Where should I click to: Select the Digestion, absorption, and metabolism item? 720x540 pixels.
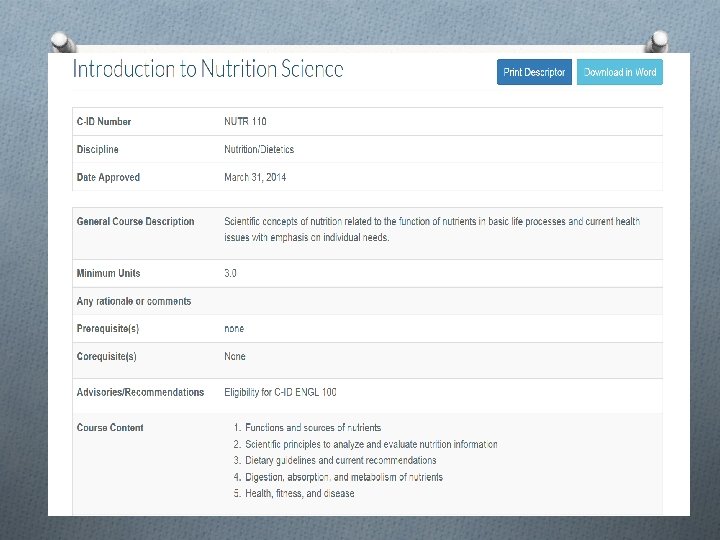click(343, 477)
